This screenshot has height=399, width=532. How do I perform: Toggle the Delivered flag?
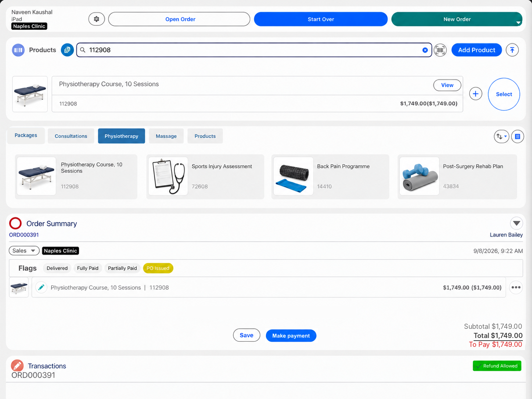pyautogui.click(x=57, y=268)
